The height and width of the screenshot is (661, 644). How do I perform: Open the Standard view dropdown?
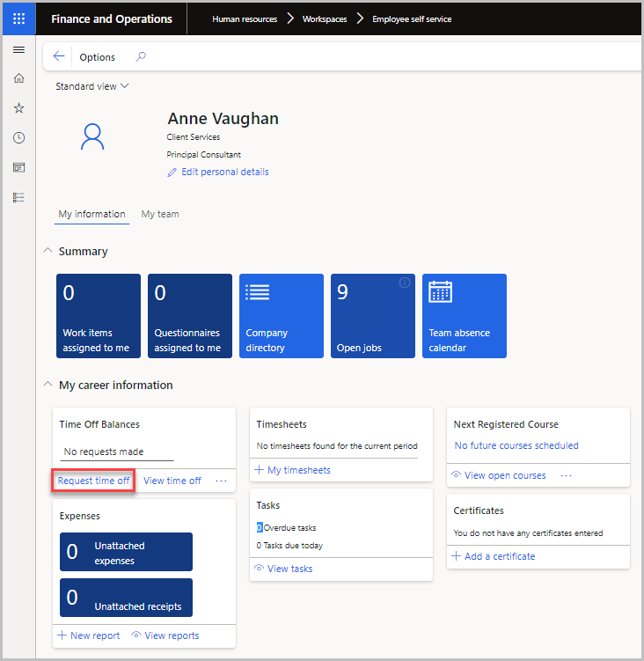coord(91,86)
